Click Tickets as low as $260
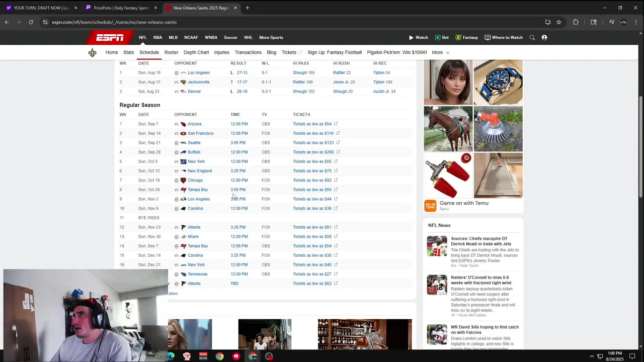This screenshot has width=644, height=362. click(313, 152)
